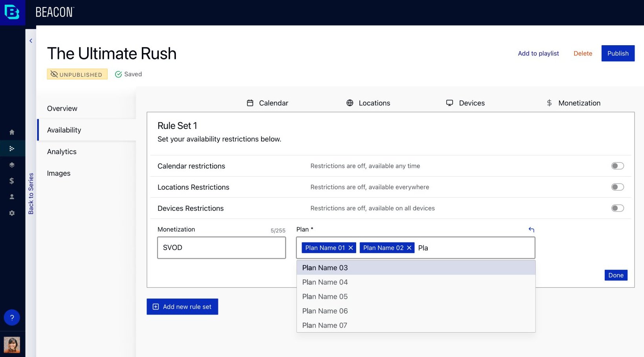
Task: Click 'Restrictions are off, available everywhere' text
Action: 370,187
